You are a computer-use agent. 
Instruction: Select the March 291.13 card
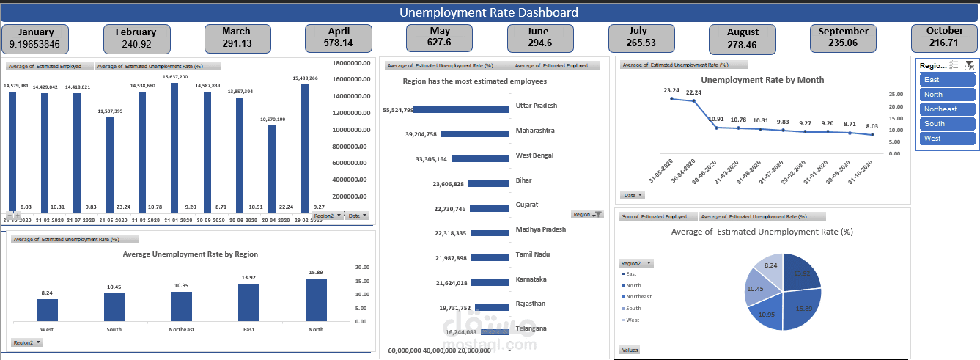[236, 37]
